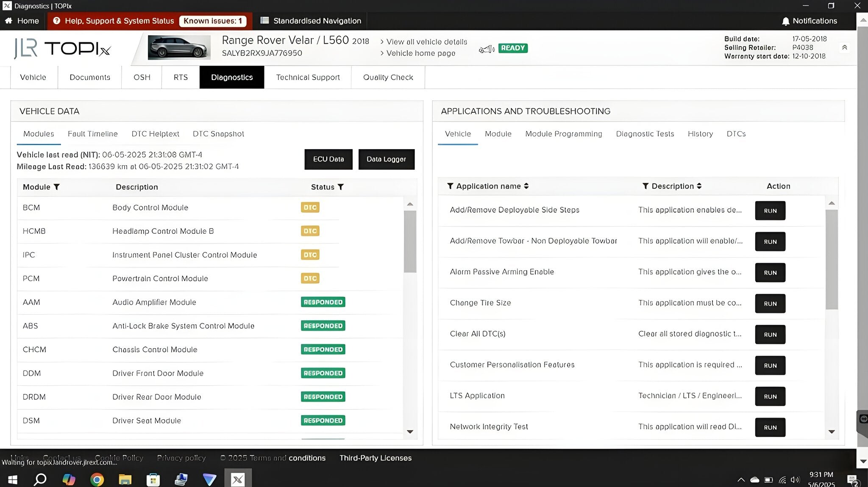This screenshot has width=868, height=487.
Task: Select the Technical Support tab
Action: 308,77
